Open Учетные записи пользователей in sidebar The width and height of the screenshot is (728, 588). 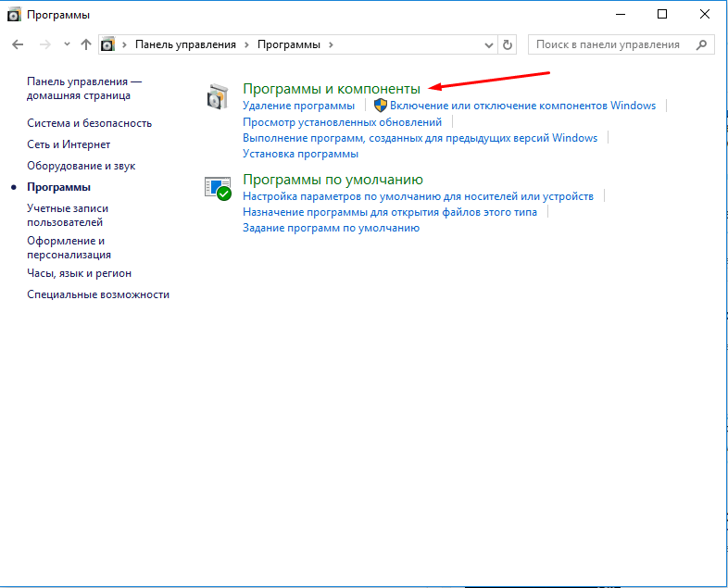68,216
